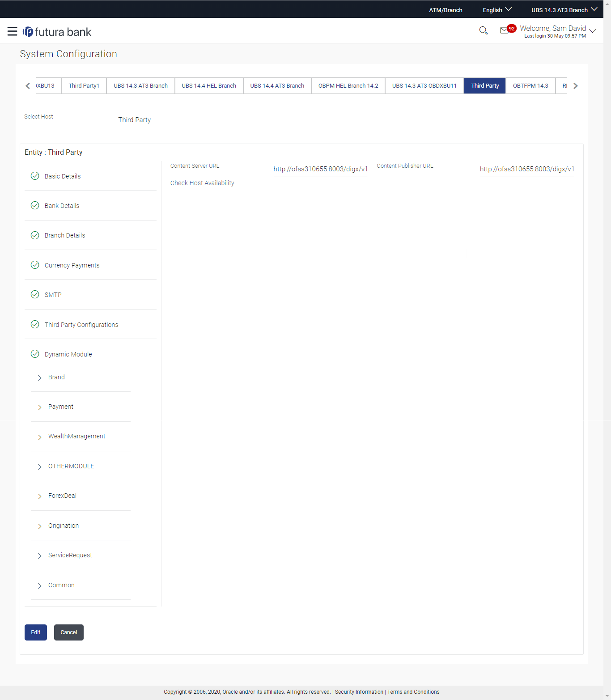Open the Security Information footer link
This screenshot has height=700, width=611.
pos(359,692)
